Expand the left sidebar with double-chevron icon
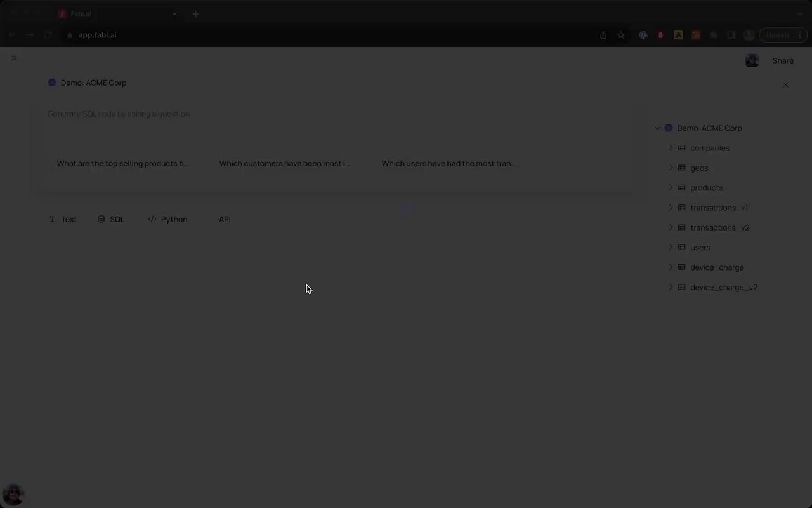The image size is (812, 508). point(13,58)
